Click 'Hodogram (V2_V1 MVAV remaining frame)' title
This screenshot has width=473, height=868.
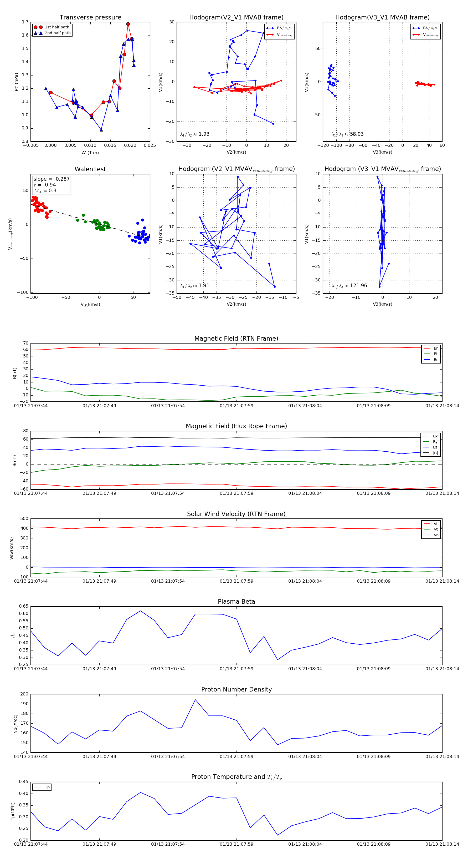(236, 169)
